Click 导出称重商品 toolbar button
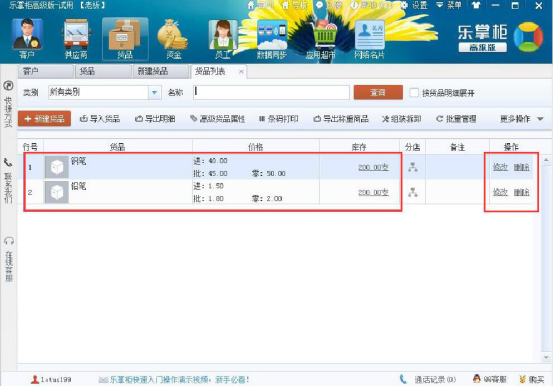This screenshot has width=553, height=386. pos(341,119)
